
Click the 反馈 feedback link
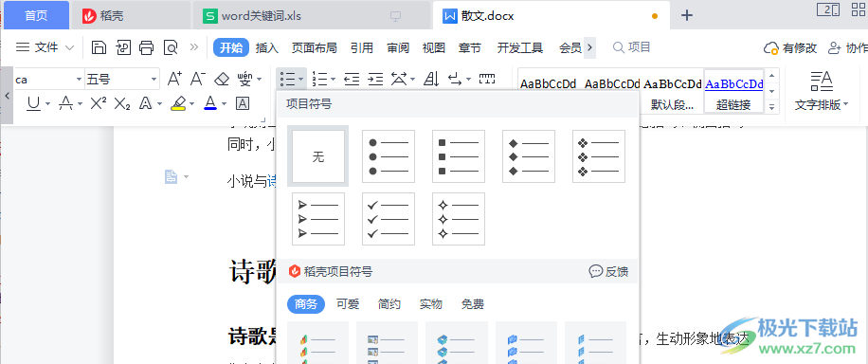(x=608, y=271)
